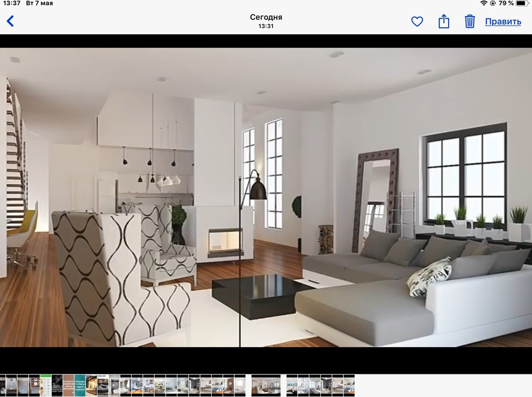Tap the Wi-Fi icon in status bar

pyautogui.click(x=484, y=3)
